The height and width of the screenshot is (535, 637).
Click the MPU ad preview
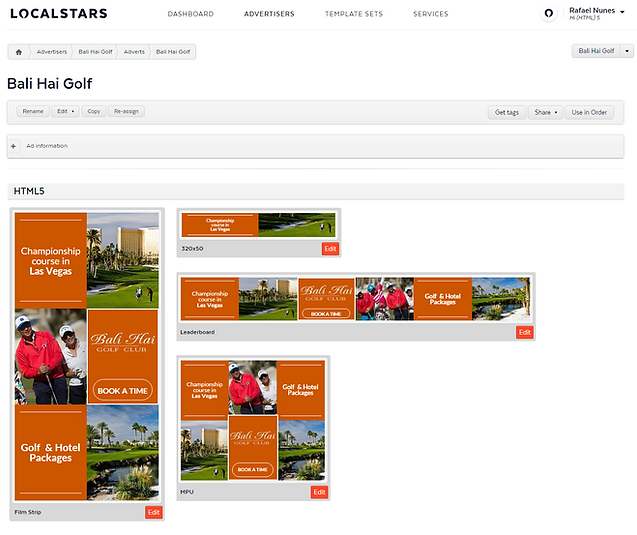(253, 420)
